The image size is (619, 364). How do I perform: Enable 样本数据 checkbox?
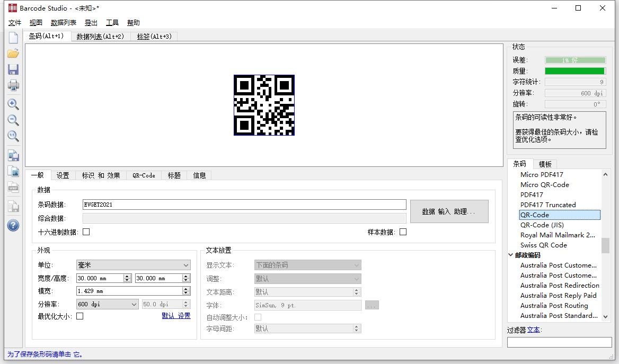click(403, 232)
